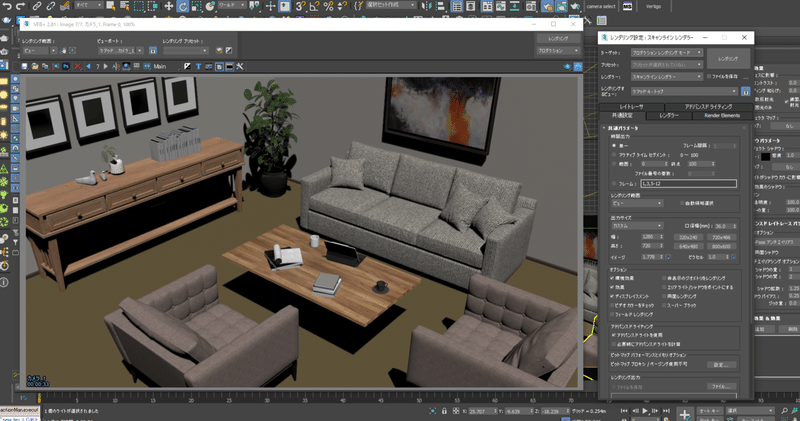Click Render button in VFB window
Screen dimensions: 800x421
(x=558, y=38)
